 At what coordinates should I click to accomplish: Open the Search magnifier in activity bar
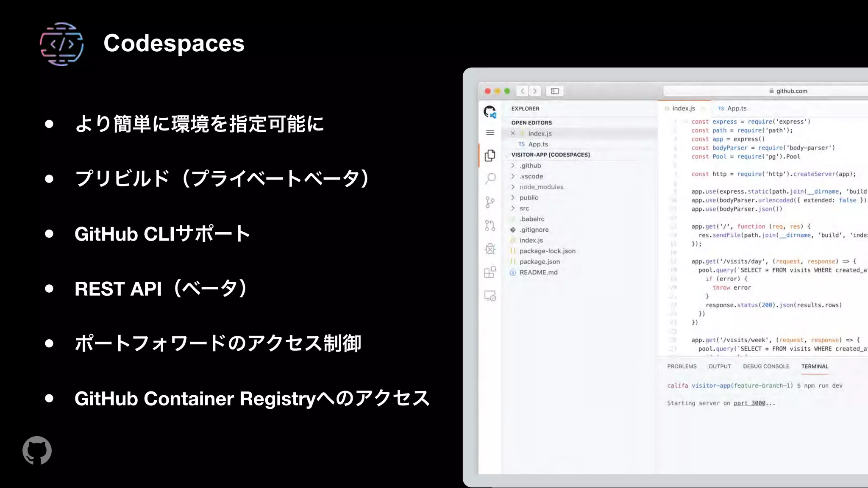[490, 178]
